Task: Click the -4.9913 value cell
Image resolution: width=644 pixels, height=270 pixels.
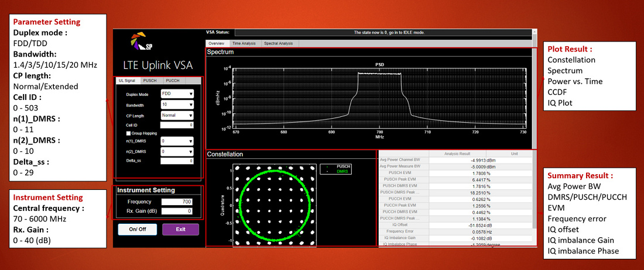Action: (x=457, y=161)
